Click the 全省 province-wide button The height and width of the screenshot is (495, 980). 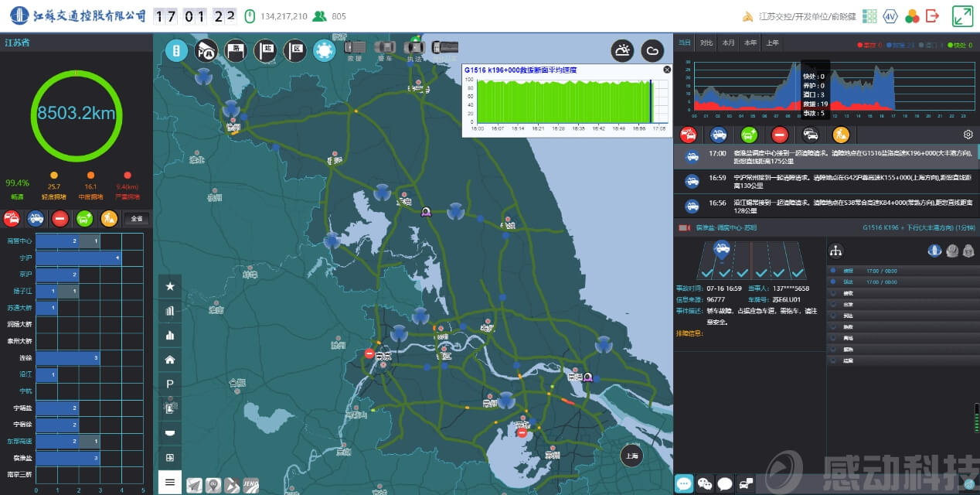(x=137, y=219)
